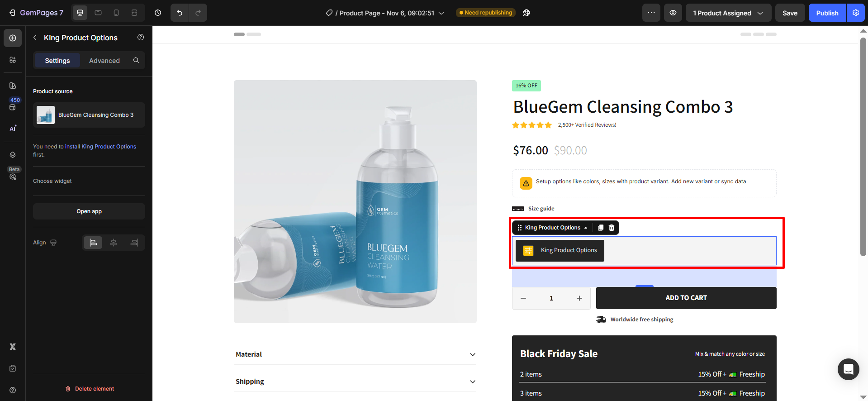
Task: Select center alignment option
Action: (x=114, y=243)
